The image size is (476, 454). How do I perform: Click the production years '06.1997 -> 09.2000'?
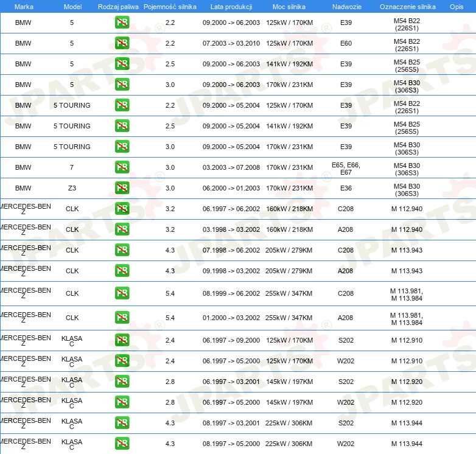pyautogui.click(x=231, y=340)
